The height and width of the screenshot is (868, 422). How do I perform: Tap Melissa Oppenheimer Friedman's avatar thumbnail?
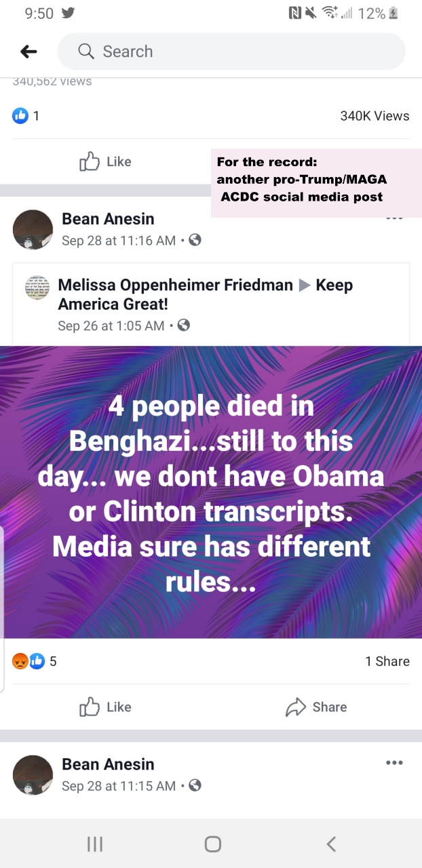37,288
